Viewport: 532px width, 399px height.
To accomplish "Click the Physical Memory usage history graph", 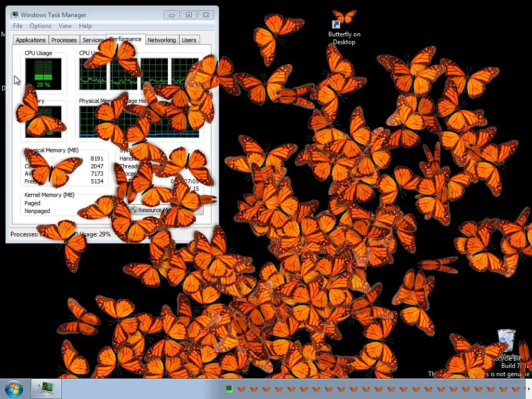I will [x=139, y=122].
